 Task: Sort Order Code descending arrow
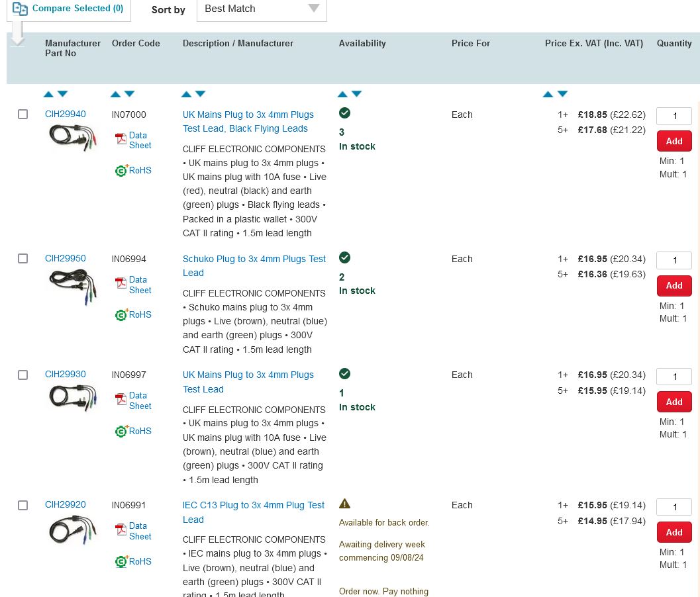coord(129,94)
